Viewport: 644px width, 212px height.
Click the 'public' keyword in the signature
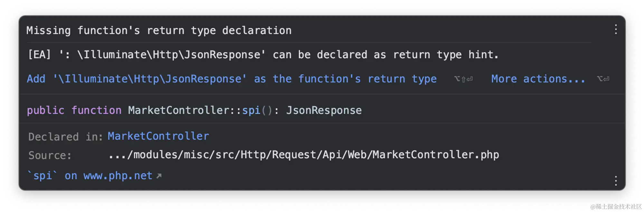point(46,111)
